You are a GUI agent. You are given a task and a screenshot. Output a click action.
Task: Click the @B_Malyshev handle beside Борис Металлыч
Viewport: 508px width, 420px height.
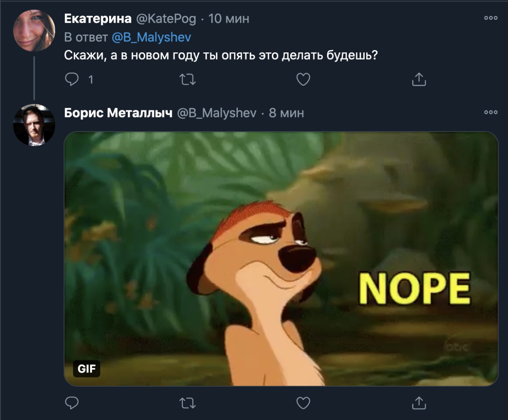click(216, 113)
